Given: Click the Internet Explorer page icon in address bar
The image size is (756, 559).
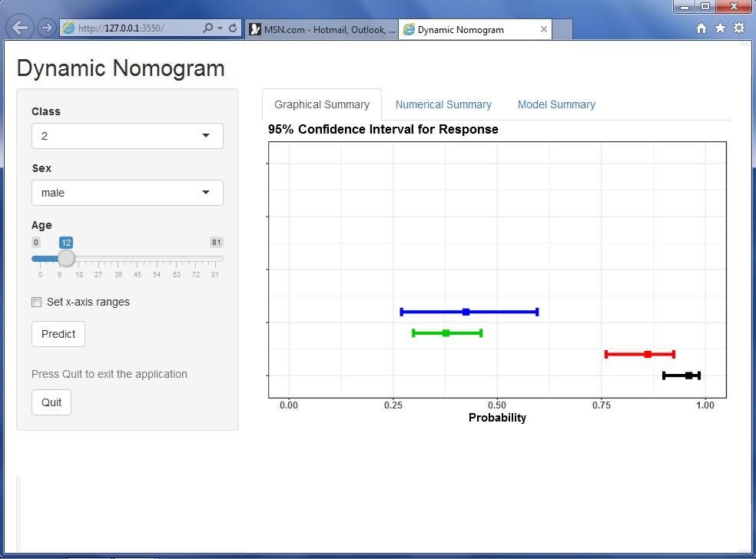Looking at the screenshot, I should coord(69,28).
